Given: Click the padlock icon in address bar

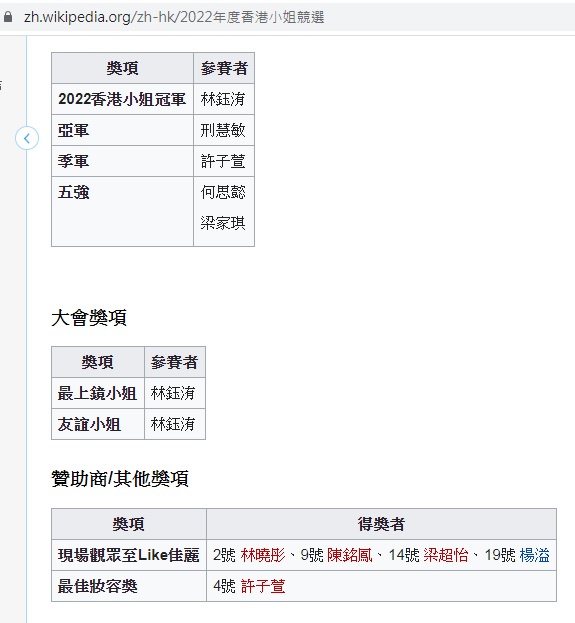Looking at the screenshot, I should click(8, 17).
